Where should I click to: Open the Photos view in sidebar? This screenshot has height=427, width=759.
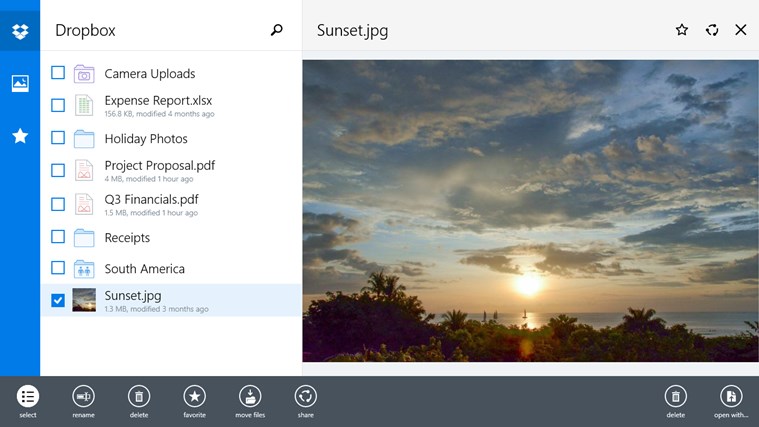pyautogui.click(x=20, y=84)
